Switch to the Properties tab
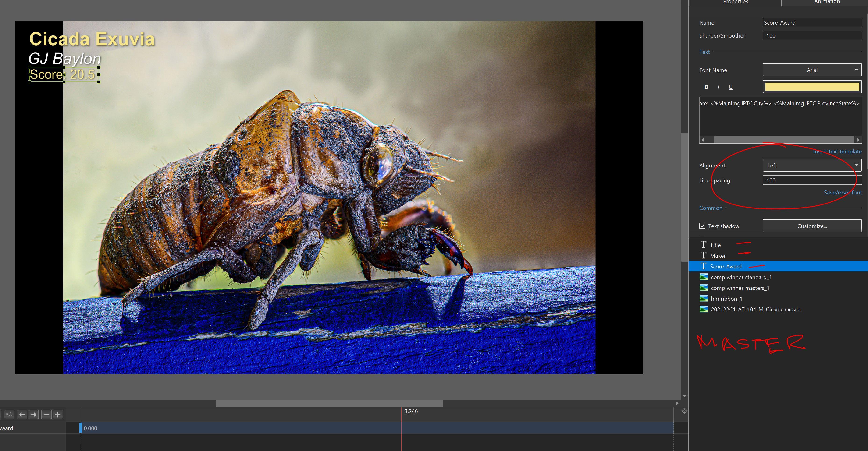Image resolution: width=868 pixels, height=451 pixels. [735, 2]
